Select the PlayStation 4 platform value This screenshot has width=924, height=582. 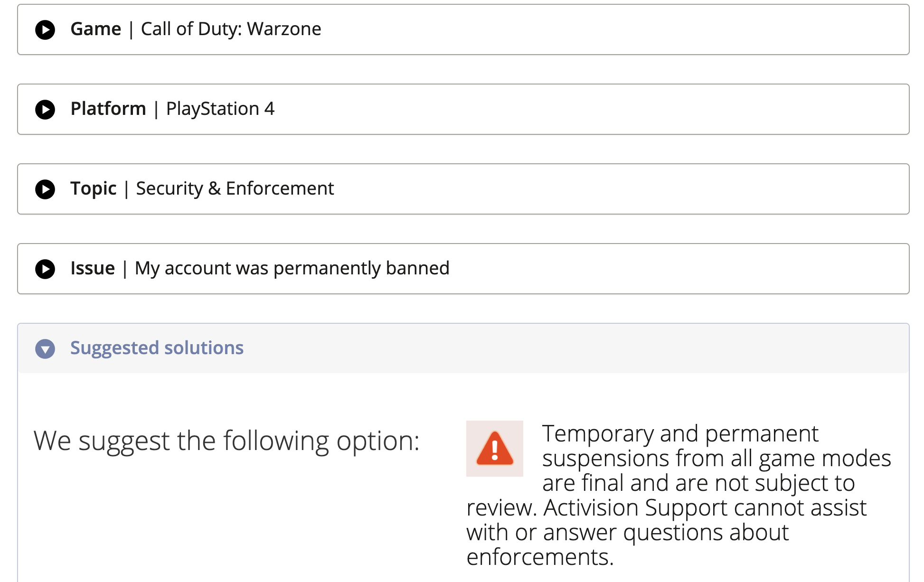(x=220, y=109)
